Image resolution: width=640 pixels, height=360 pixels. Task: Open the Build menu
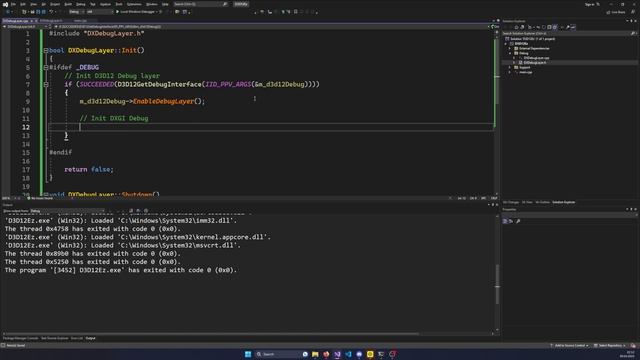(68, 4)
